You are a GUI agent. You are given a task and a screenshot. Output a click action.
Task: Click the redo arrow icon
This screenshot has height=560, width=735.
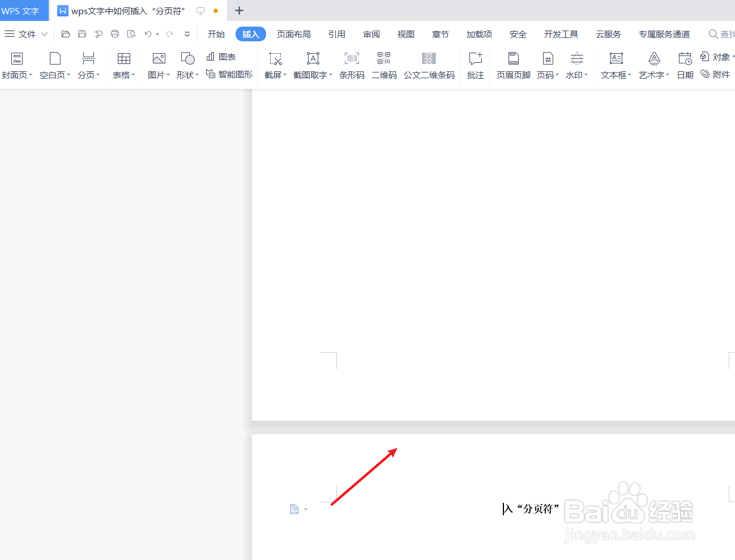coord(169,34)
